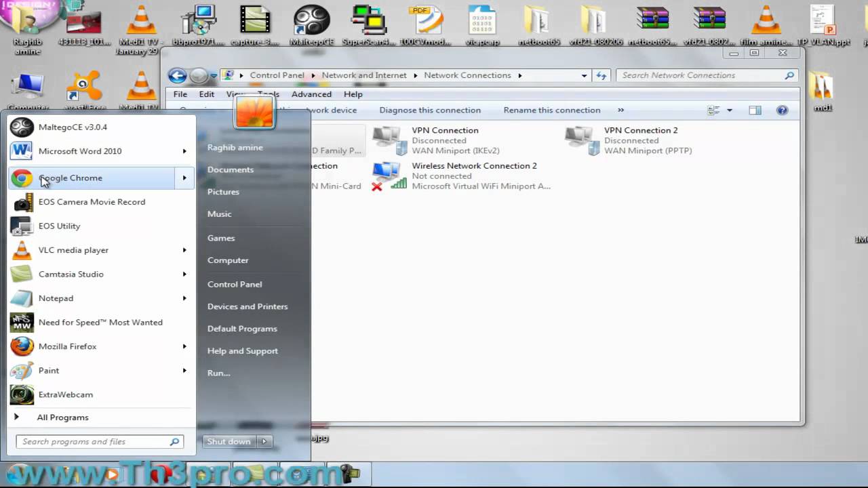Click the Shut down button
This screenshot has height=488, width=868.
(x=229, y=441)
